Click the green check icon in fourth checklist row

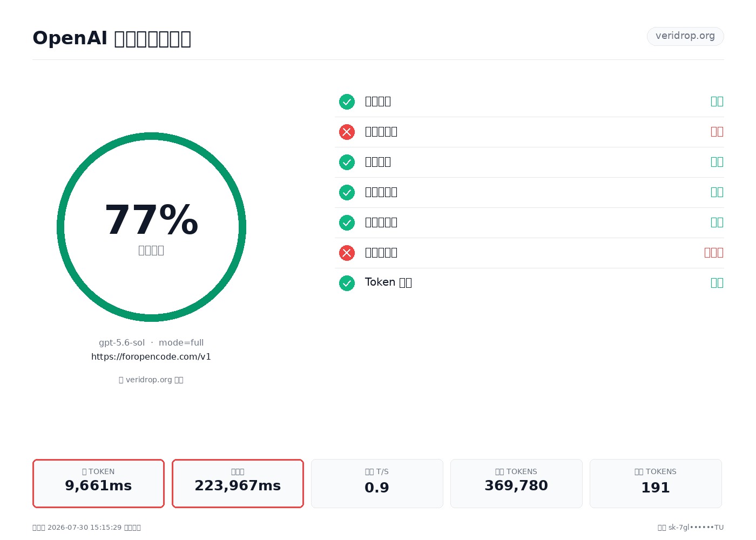pos(347,192)
